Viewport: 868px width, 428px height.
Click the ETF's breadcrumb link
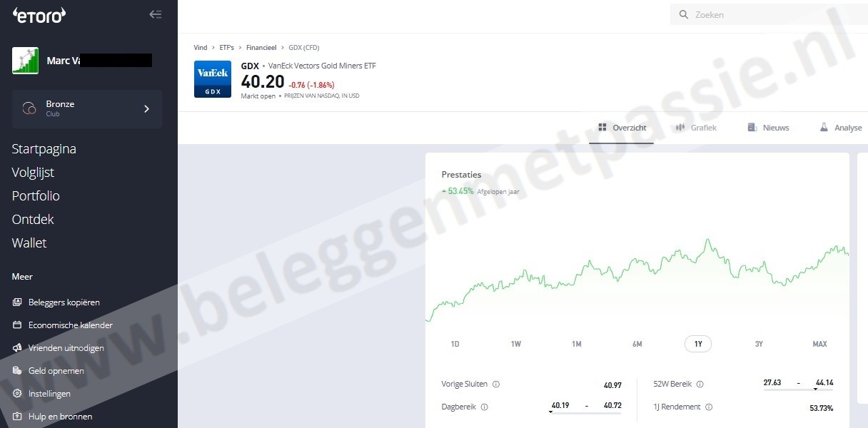(x=226, y=48)
